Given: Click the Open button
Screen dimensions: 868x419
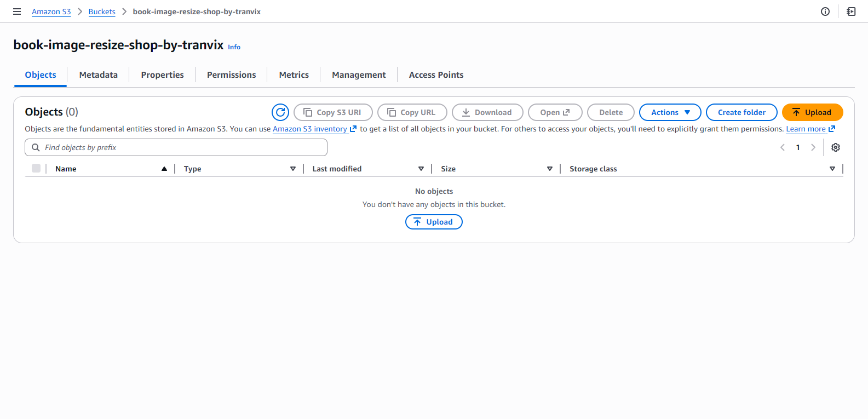Looking at the screenshot, I should pos(555,112).
